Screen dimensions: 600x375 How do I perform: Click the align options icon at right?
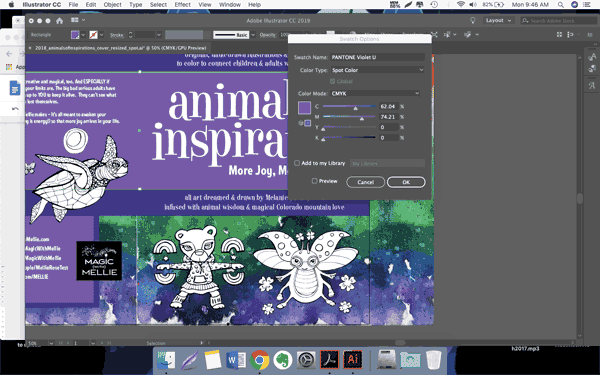pos(570,34)
